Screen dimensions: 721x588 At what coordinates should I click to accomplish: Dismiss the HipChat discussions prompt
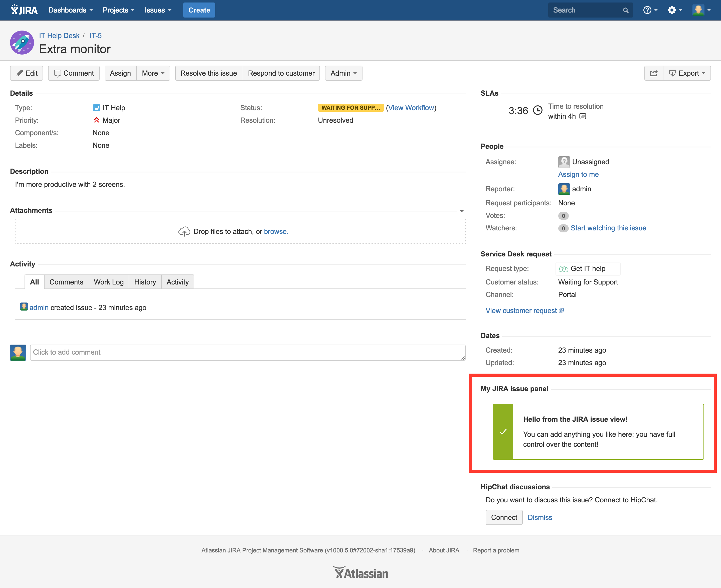(x=540, y=517)
